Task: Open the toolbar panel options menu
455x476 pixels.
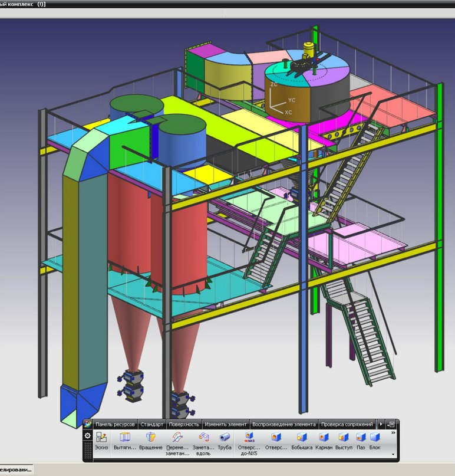Action: pos(391,424)
